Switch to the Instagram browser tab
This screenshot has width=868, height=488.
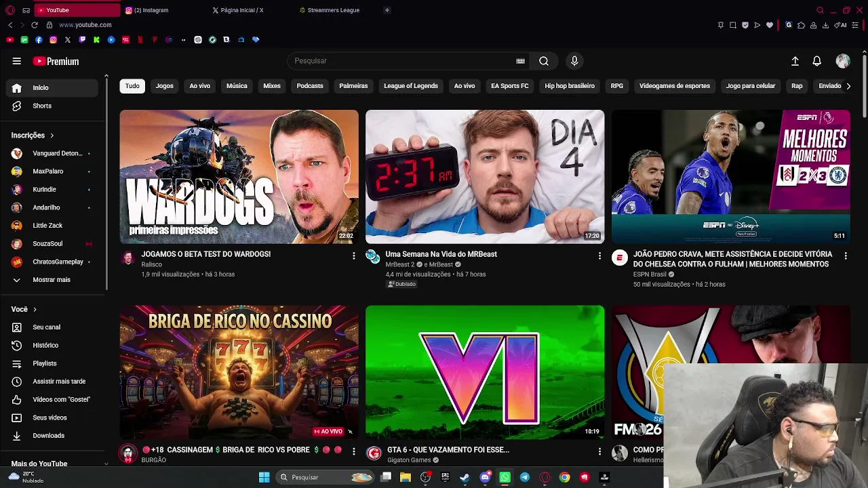[163, 10]
